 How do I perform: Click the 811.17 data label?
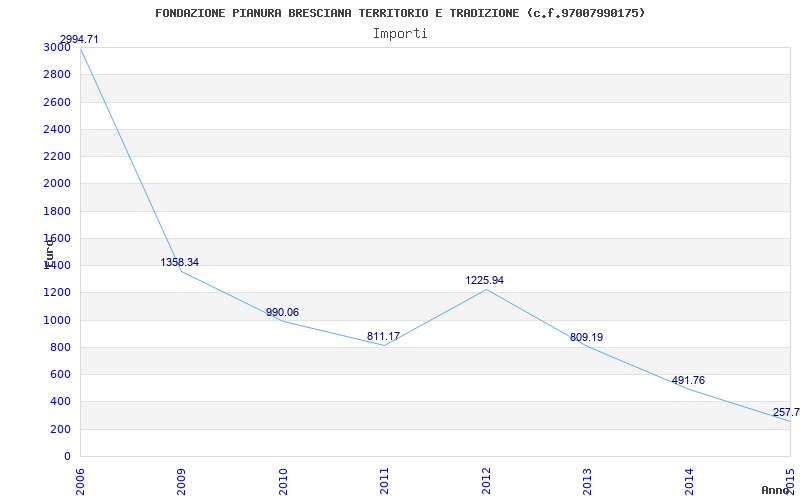(383, 336)
